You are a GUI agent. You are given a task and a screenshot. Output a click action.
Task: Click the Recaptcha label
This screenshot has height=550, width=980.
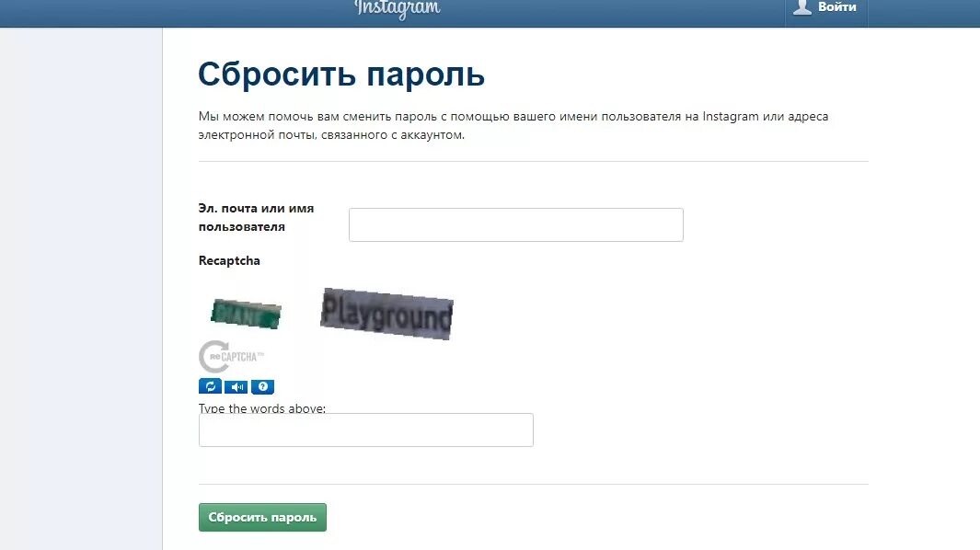pos(229,260)
